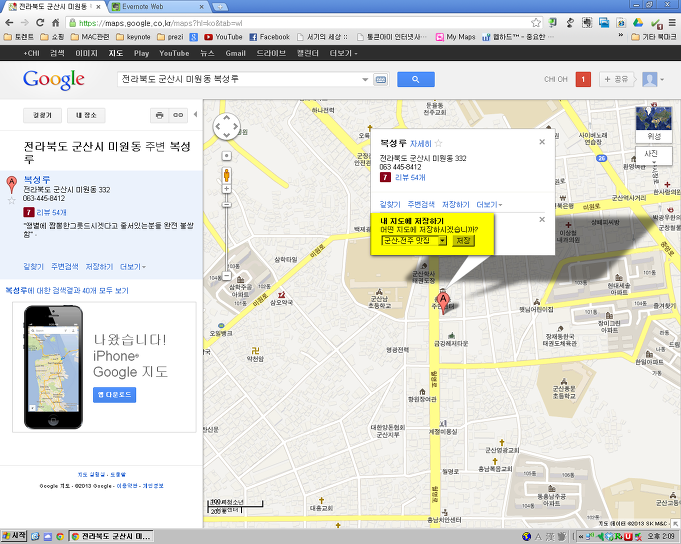Open the profile dropdown arrow beside avatar

(x=662, y=79)
